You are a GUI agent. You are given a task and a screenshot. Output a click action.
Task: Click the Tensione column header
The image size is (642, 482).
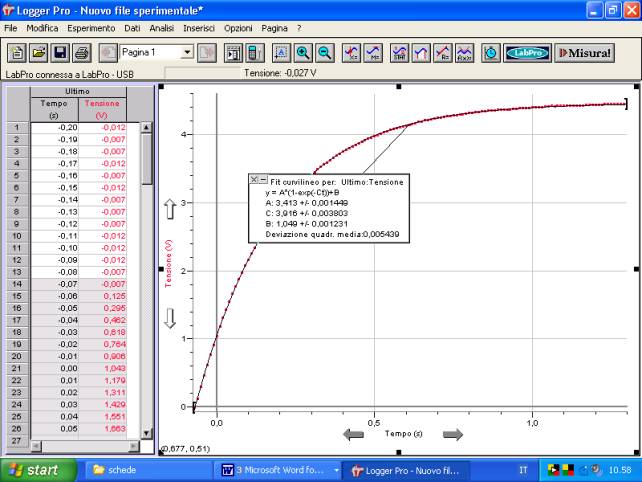[102, 109]
